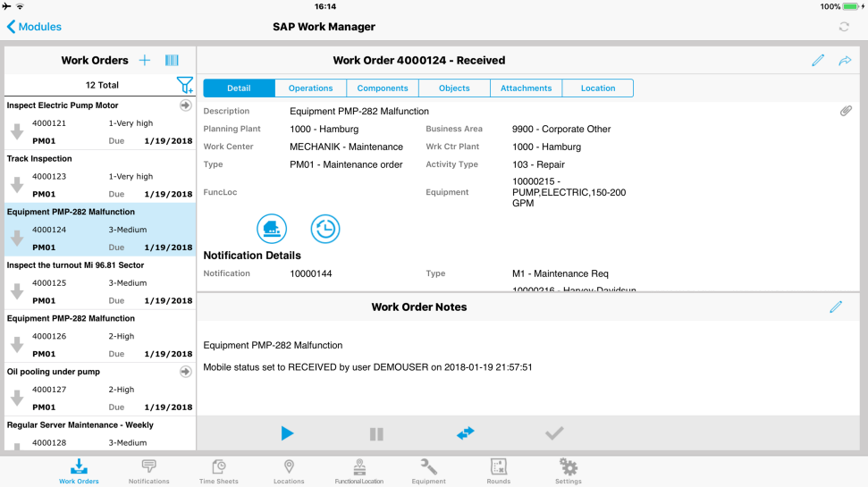Tap download arrow for order 4000125

coord(17,291)
